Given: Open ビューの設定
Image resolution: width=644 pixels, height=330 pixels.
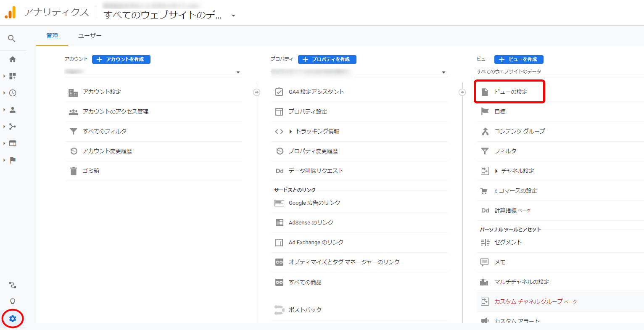Looking at the screenshot, I should click(511, 92).
